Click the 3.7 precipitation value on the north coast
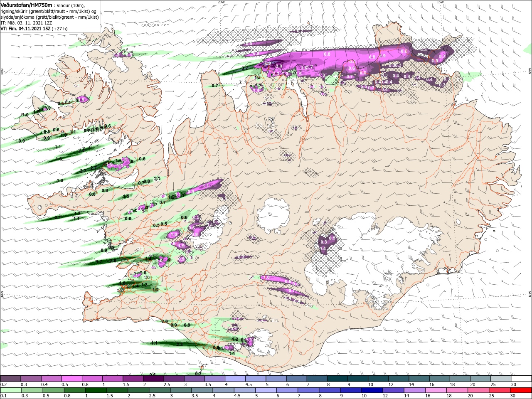532x399 pixels. click(245, 68)
